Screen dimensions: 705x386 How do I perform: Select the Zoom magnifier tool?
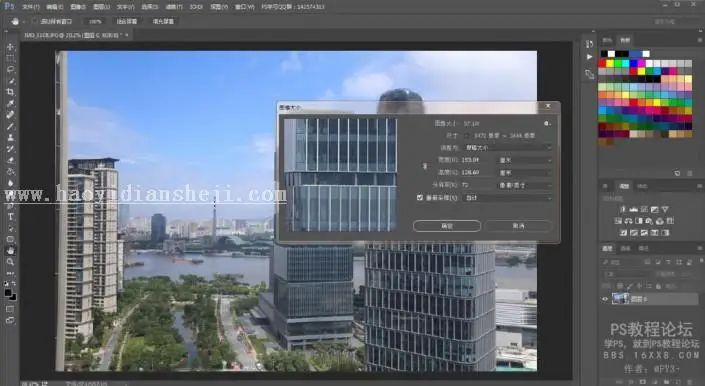coord(10,262)
